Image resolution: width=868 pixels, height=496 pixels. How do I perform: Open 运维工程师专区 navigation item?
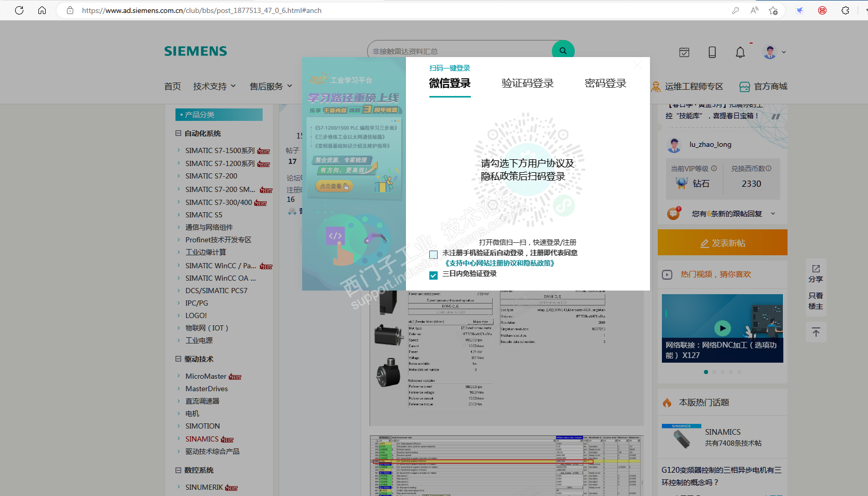coord(694,87)
